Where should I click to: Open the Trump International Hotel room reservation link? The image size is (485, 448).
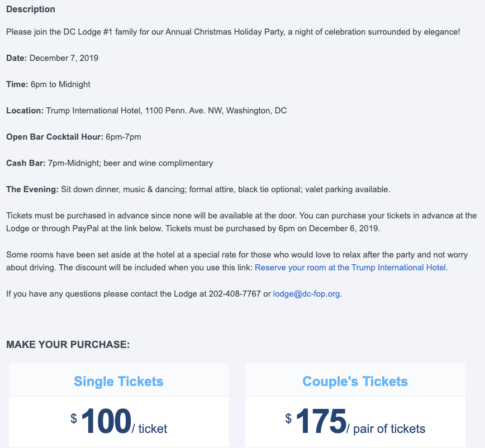(351, 268)
